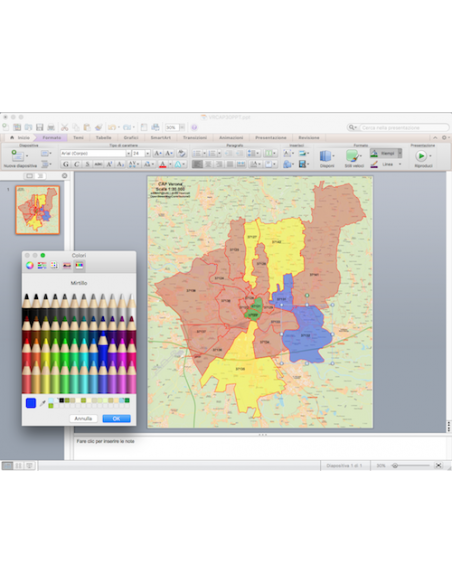Apply superscript formatting

click(x=109, y=164)
